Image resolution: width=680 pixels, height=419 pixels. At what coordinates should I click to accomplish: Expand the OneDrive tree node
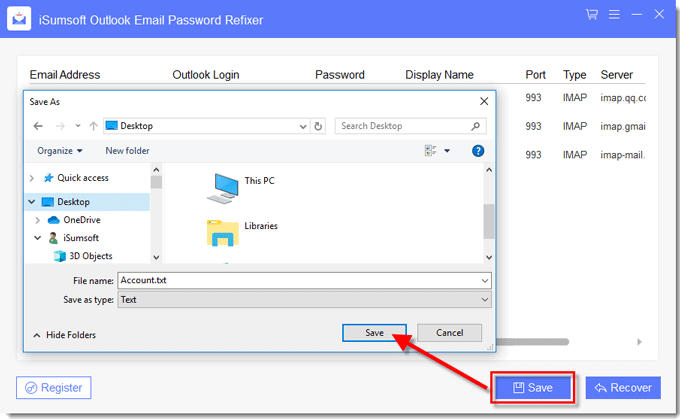tap(38, 220)
